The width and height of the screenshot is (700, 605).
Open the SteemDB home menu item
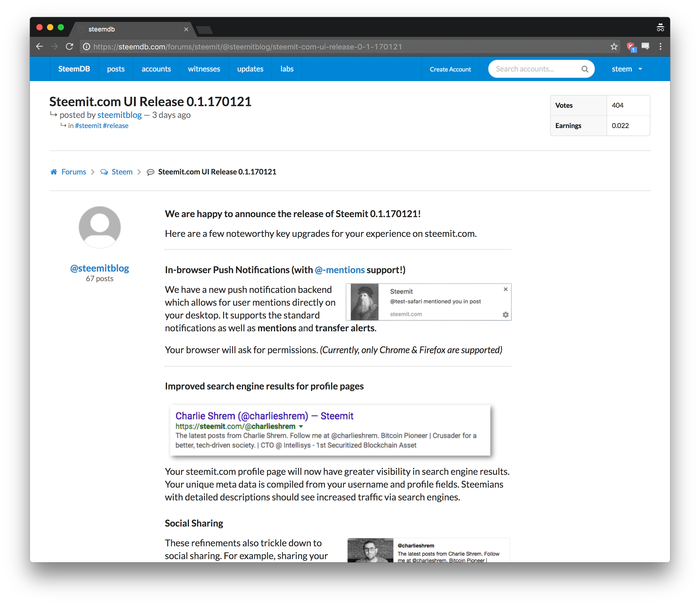tap(74, 69)
